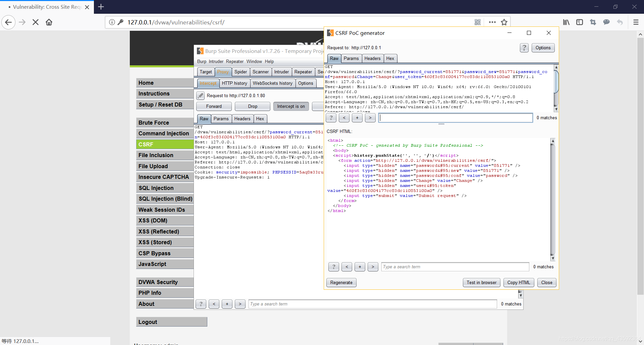Click Logout in DVWA sidebar
Image resolution: width=644 pixels, height=345 pixels.
tap(172, 322)
